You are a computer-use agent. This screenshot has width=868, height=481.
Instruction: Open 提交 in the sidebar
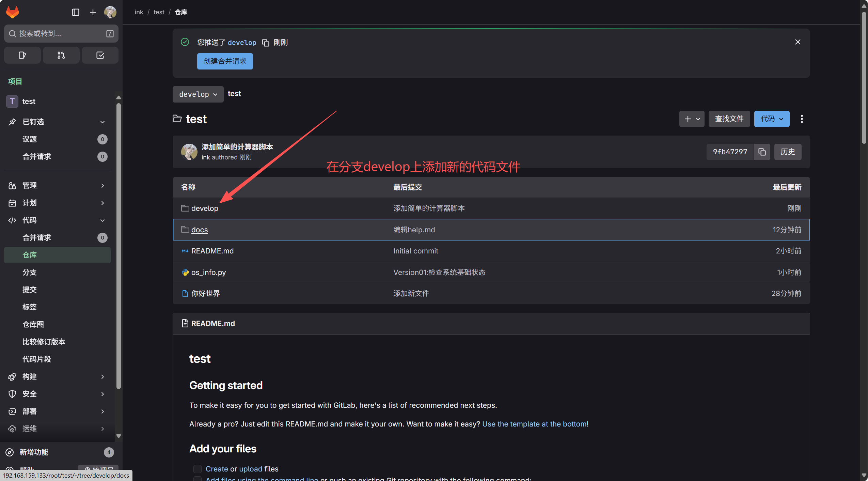point(30,290)
